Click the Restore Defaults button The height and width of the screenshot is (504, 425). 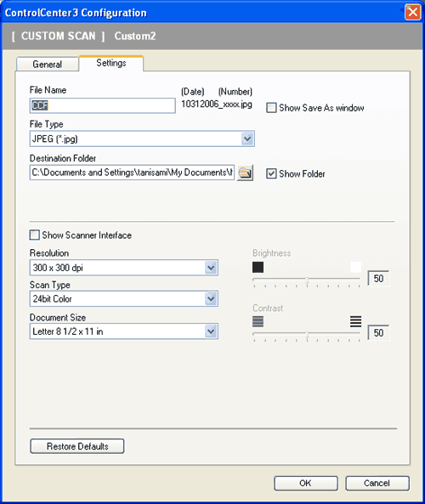pyautogui.click(x=77, y=446)
